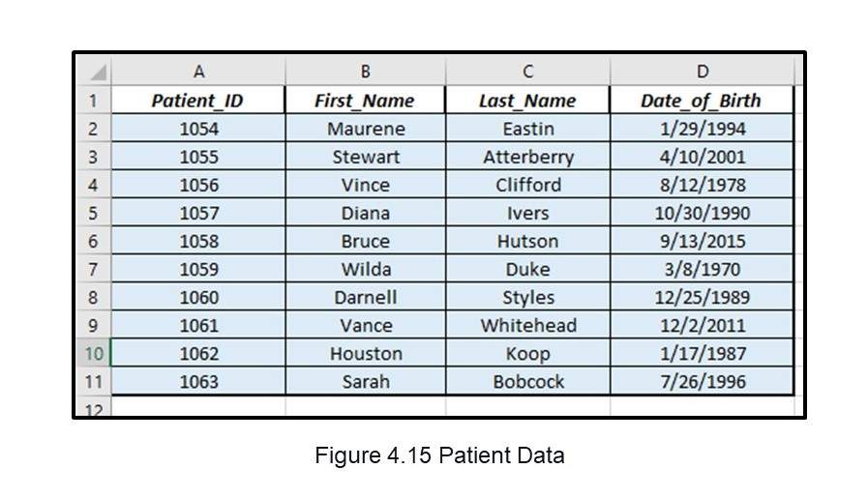Click the Patient_ID header cell
The width and height of the screenshot is (868, 498).
click(198, 101)
